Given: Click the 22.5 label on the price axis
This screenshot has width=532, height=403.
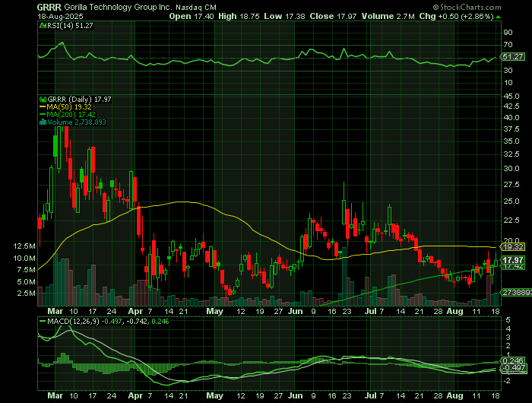Looking at the screenshot, I should (x=511, y=221).
